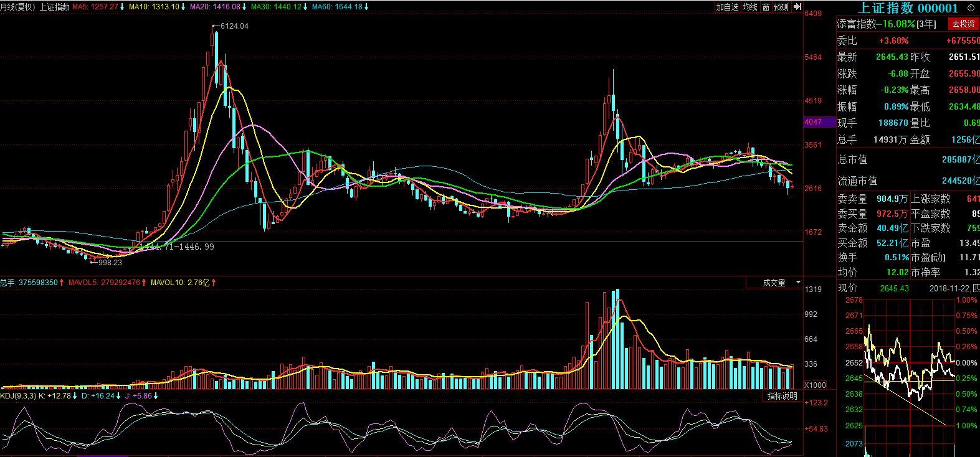Open the 窗 window layout button

coord(766,7)
